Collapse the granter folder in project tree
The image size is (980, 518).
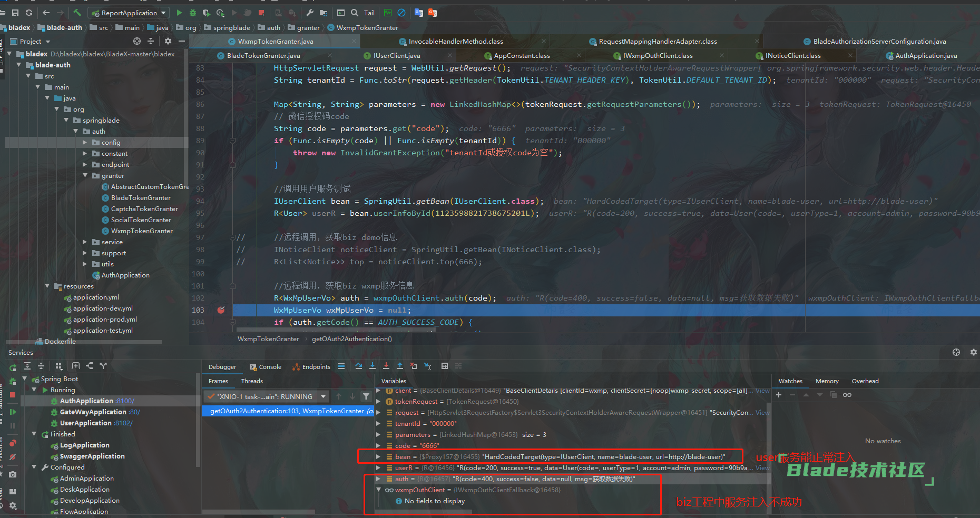(85, 176)
